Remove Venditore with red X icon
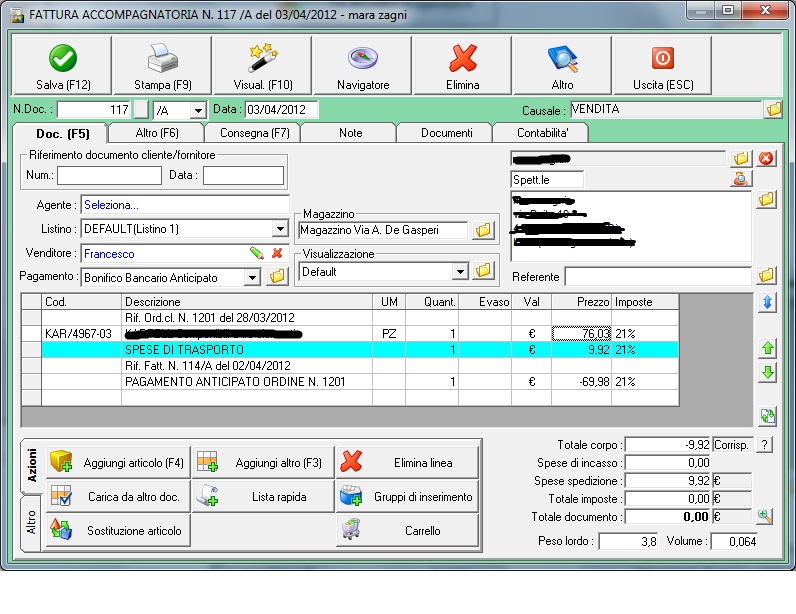 click(x=277, y=253)
